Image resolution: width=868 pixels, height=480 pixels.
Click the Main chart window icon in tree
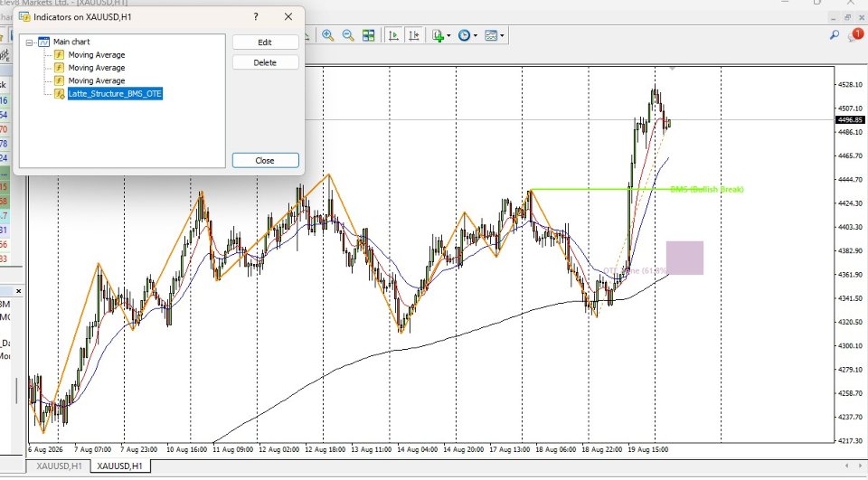(x=43, y=42)
